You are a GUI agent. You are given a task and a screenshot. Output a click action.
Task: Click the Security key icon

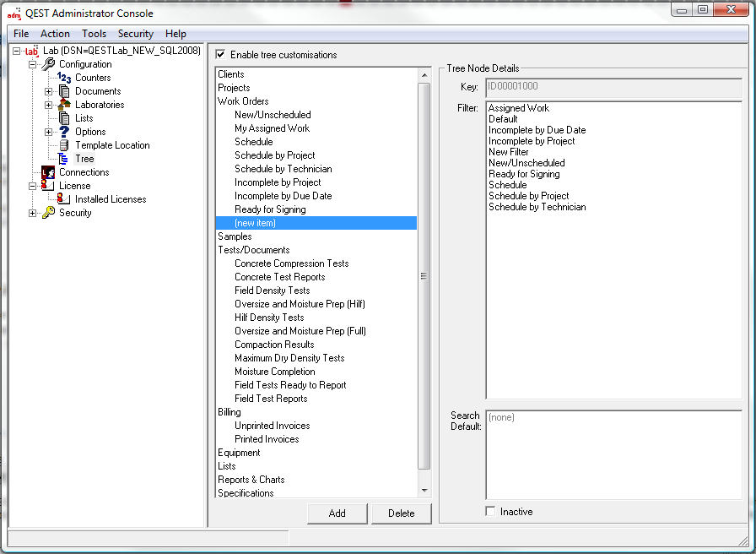pos(48,213)
